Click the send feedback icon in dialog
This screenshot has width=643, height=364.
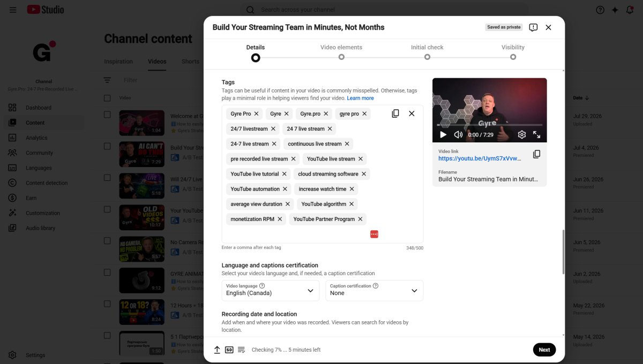(533, 27)
